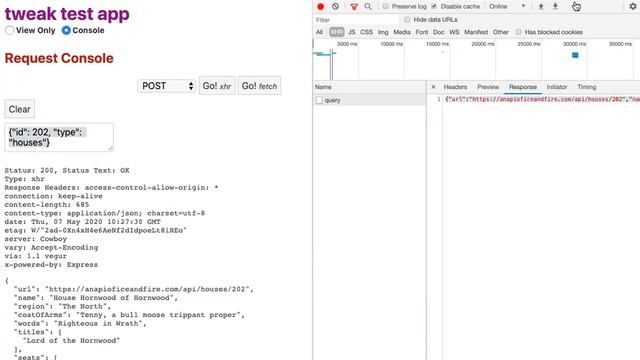Screen dimensions: 640x360
Task: Export HAR file download arrow icon
Action: pyautogui.click(x=555, y=7)
